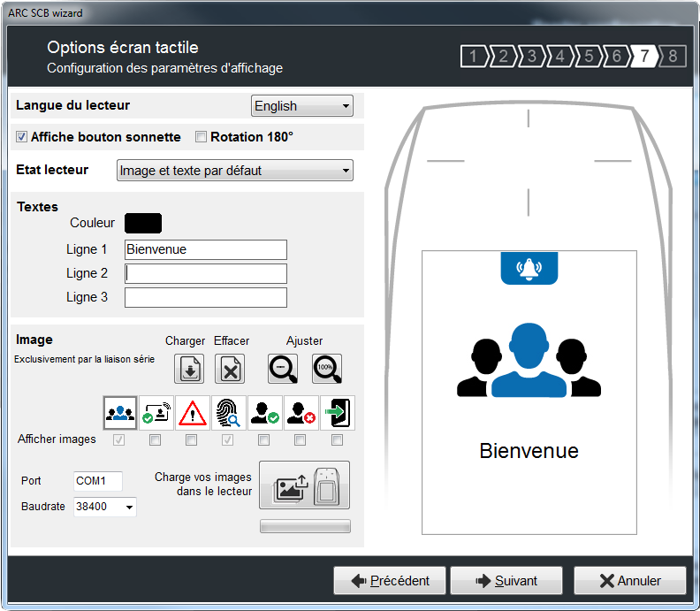Expand the Etat lecteur combo box

[x=234, y=171]
